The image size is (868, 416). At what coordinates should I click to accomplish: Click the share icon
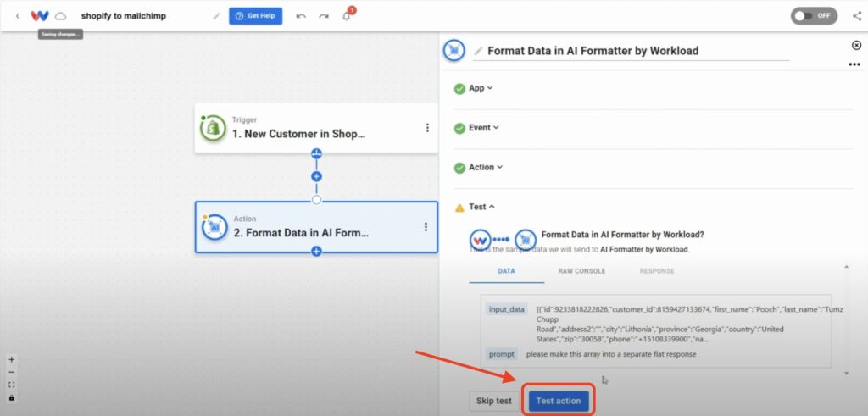pos(857,16)
